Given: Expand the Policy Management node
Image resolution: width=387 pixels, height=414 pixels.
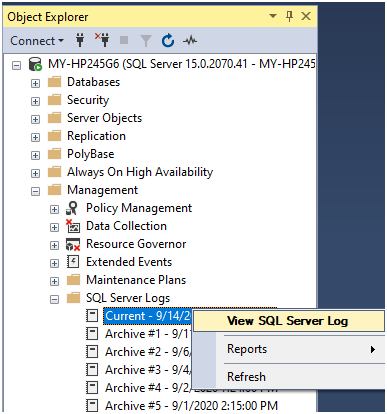Looking at the screenshot, I should [x=54, y=209].
